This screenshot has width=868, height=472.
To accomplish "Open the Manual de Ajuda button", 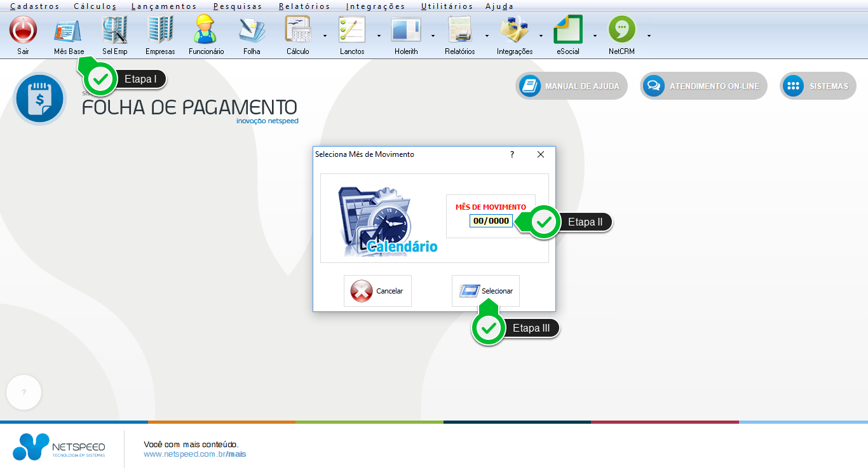I will point(571,86).
